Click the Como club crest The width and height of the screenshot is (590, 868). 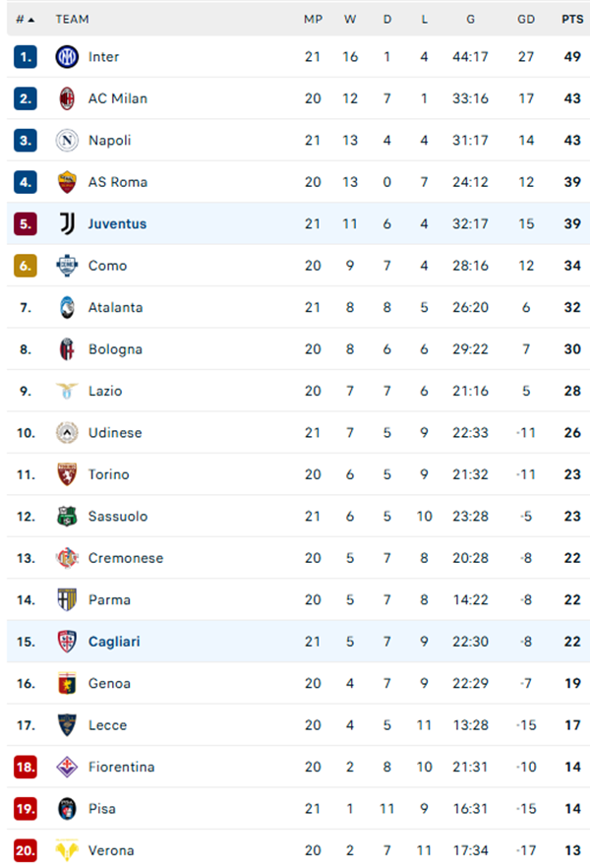click(x=65, y=266)
